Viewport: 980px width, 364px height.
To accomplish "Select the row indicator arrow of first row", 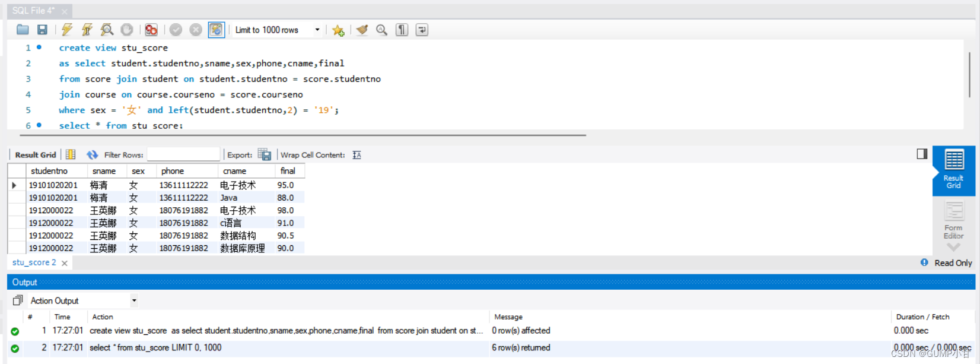I will [15, 185].
